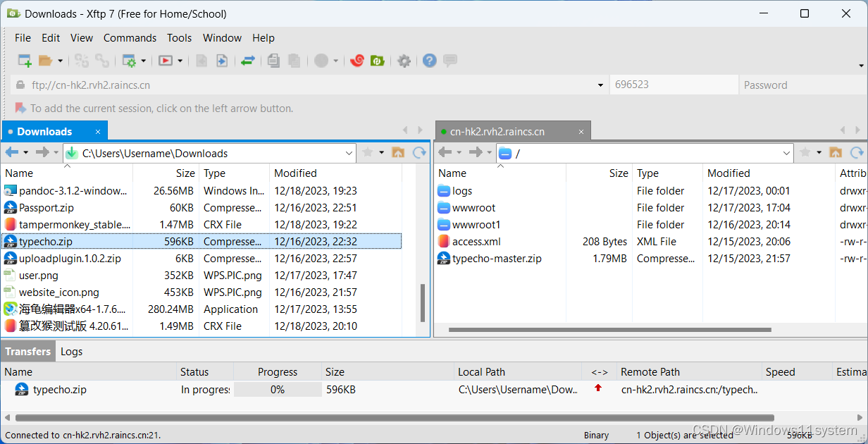868x444 pixels.
Task: Click the local pane home folder icon
Action: [x=398, y=152]
